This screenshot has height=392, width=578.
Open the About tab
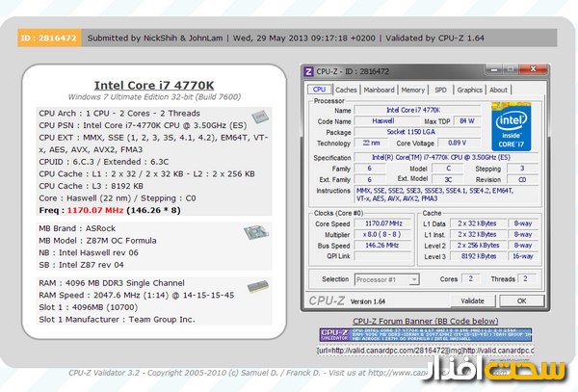click(498, 90)
